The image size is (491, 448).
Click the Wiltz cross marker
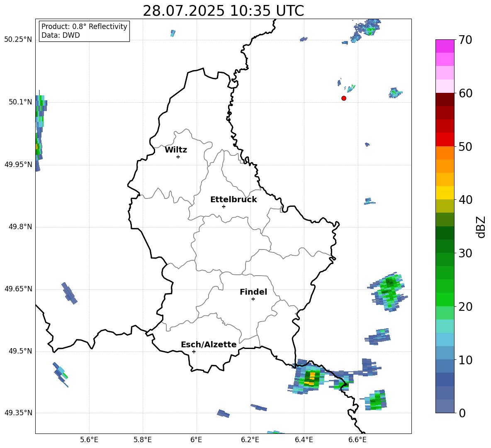coord(178,157)
